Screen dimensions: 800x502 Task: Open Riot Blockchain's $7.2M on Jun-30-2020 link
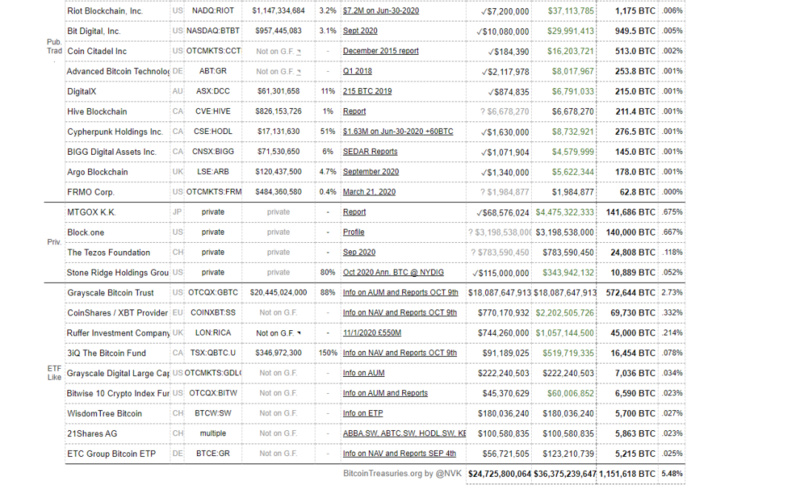coord(381,11)
